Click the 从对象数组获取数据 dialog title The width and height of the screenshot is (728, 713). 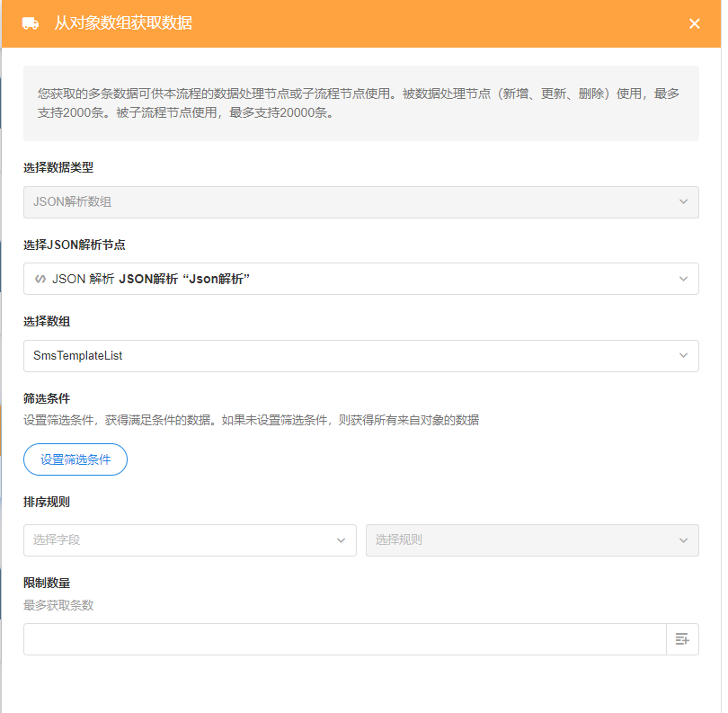tap(123, 23)
